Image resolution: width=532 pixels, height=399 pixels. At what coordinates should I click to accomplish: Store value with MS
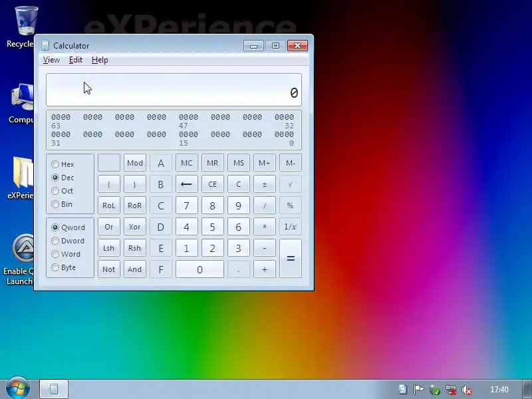pos(239,163)
